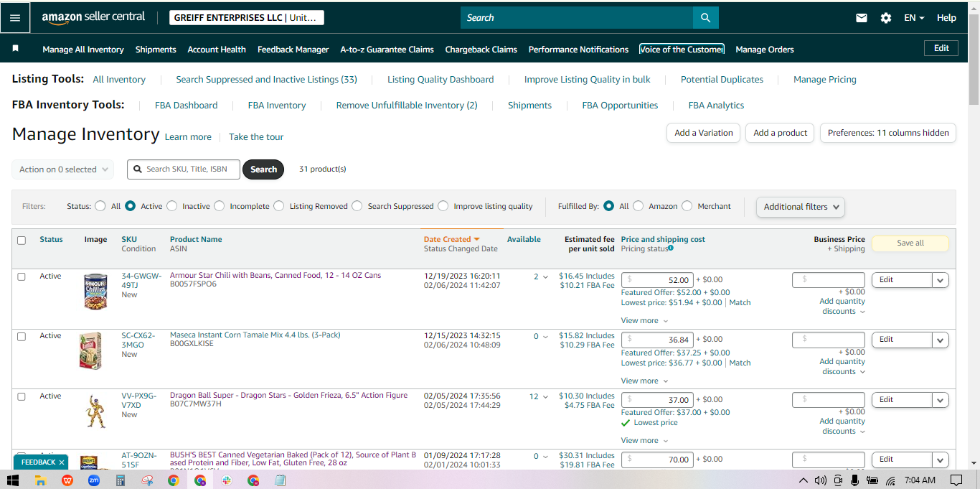
Task: Open the Golden Frieza figure product image
Action: click(x=96, y=411)
